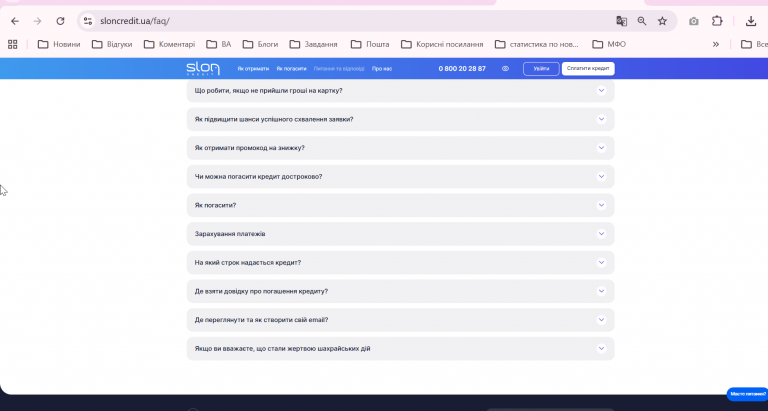
Task: Expand chevron for 'На який строк' question
Action: pos(601,263)
